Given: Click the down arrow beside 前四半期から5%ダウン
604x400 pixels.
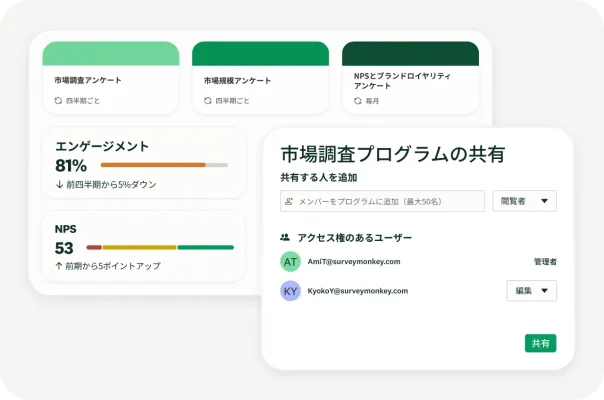Looking at the screenshot, I should click(59, 185).
